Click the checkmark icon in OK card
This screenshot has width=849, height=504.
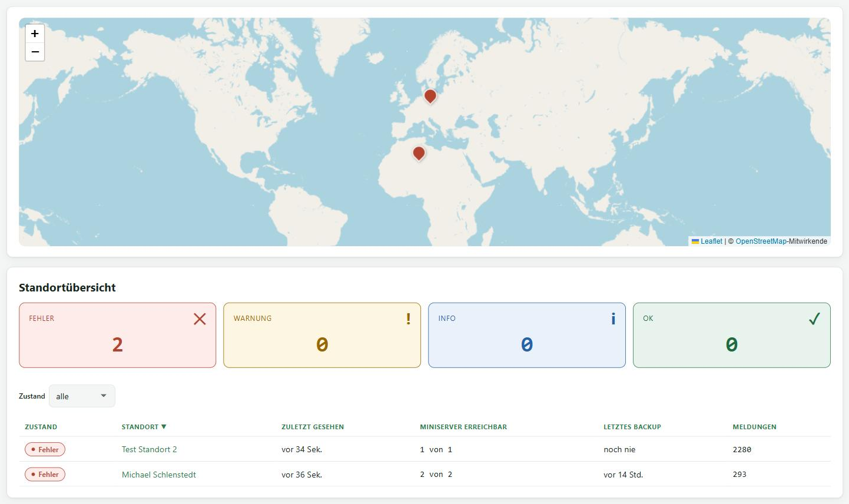pyautogui.click(x=814, y=319)
